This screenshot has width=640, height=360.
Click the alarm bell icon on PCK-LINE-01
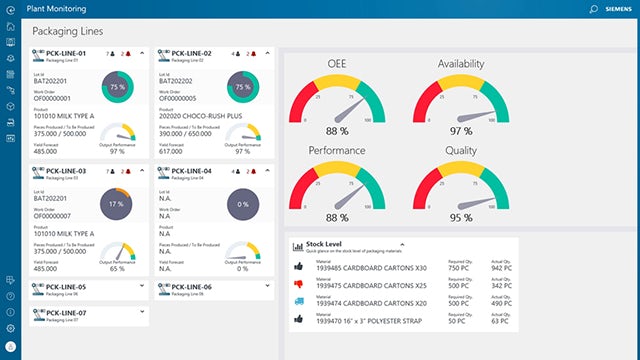(x=128, y=54)
